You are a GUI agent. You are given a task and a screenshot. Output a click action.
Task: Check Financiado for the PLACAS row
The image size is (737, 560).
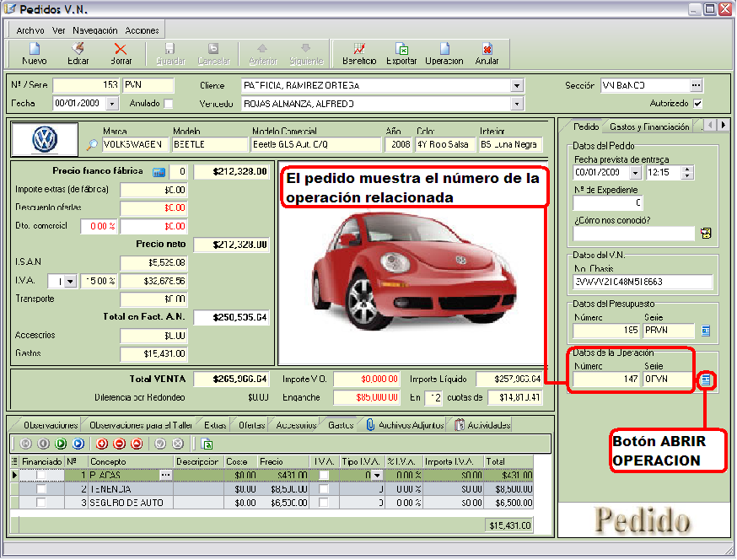[41, 476]
